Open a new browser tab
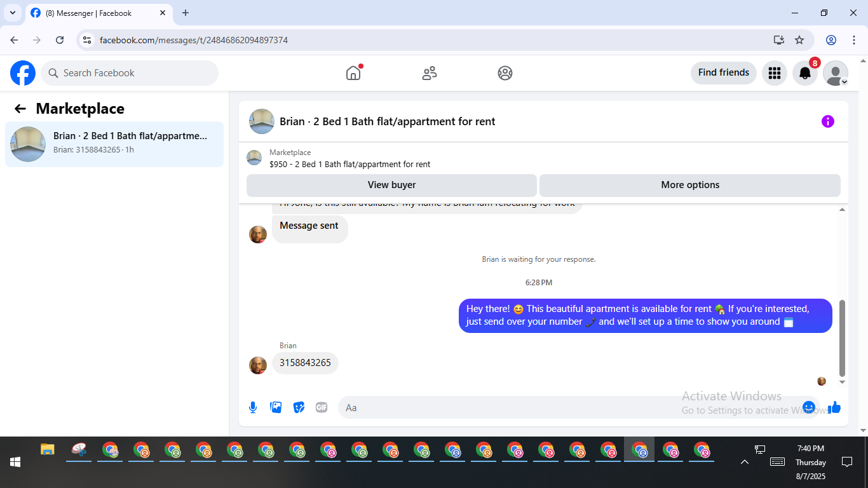 pos(186,13)
